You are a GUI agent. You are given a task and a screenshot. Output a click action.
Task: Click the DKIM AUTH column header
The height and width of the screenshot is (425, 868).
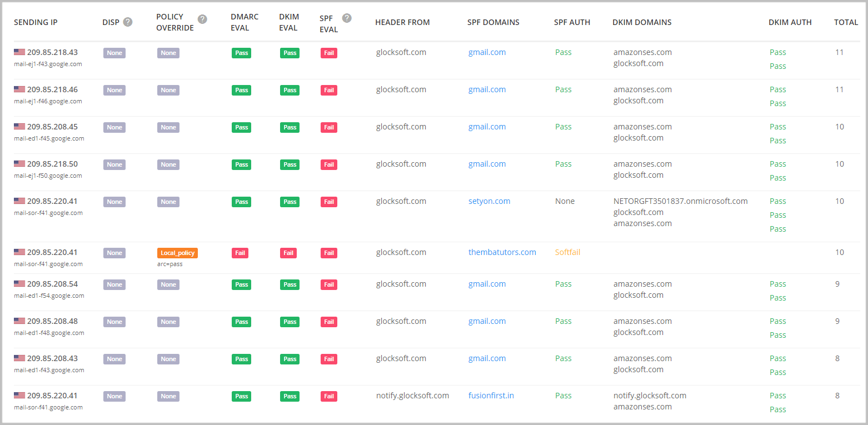tap(790, 22)
